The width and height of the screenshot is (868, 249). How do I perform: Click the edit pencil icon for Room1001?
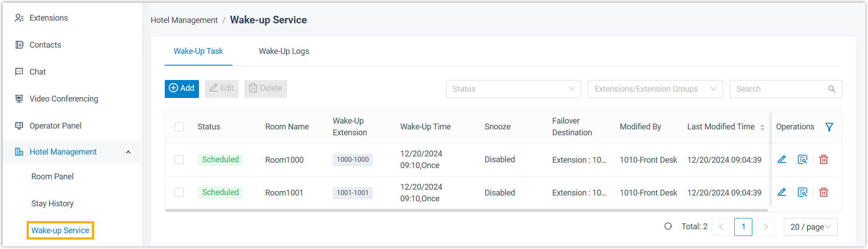(782, 192)
